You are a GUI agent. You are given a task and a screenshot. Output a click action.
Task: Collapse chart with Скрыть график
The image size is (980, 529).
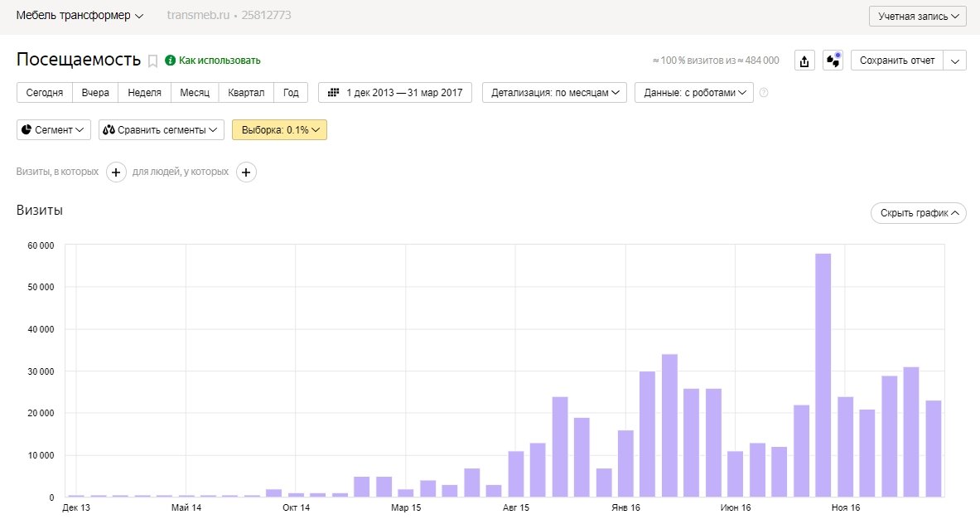918,213
